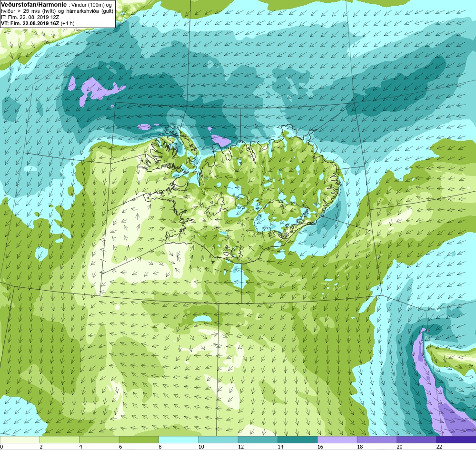Click the 12–14 m/s teal legend swatch

(x=258, y=440)
